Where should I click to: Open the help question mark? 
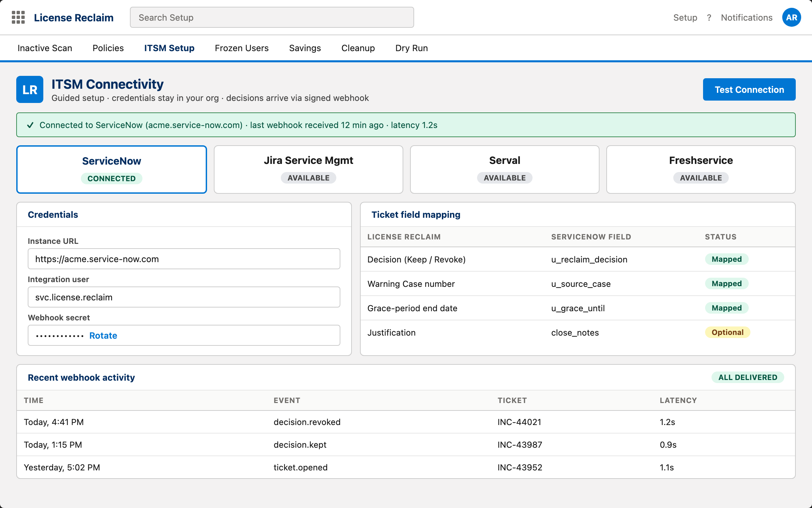point(709,18)
